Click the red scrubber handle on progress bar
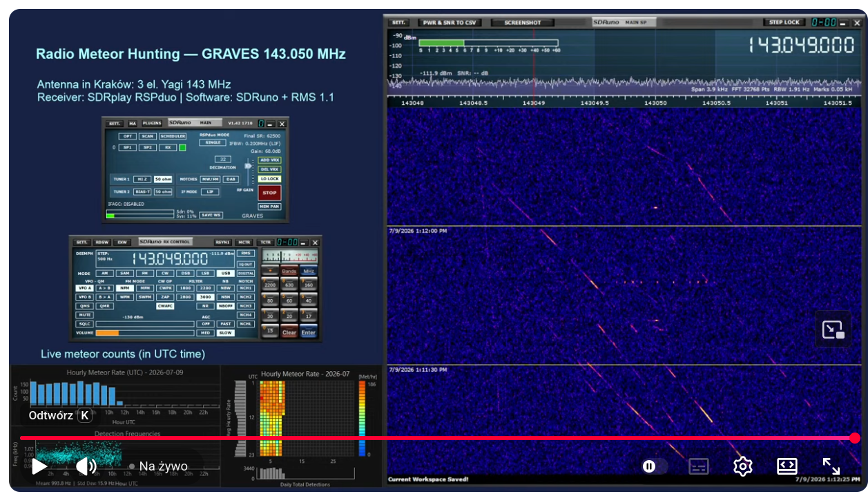This screenshot has height=494, width=868. [855, 437]
